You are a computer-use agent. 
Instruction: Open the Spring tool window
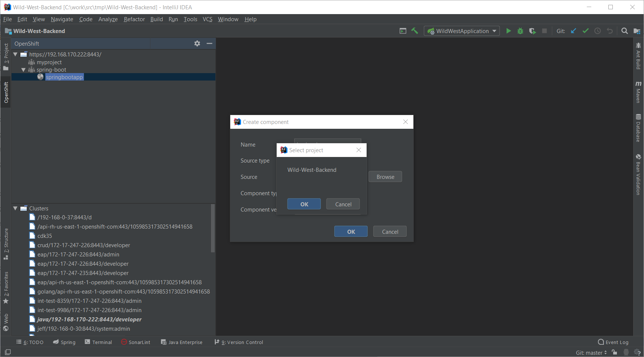[x=64, y=342]
